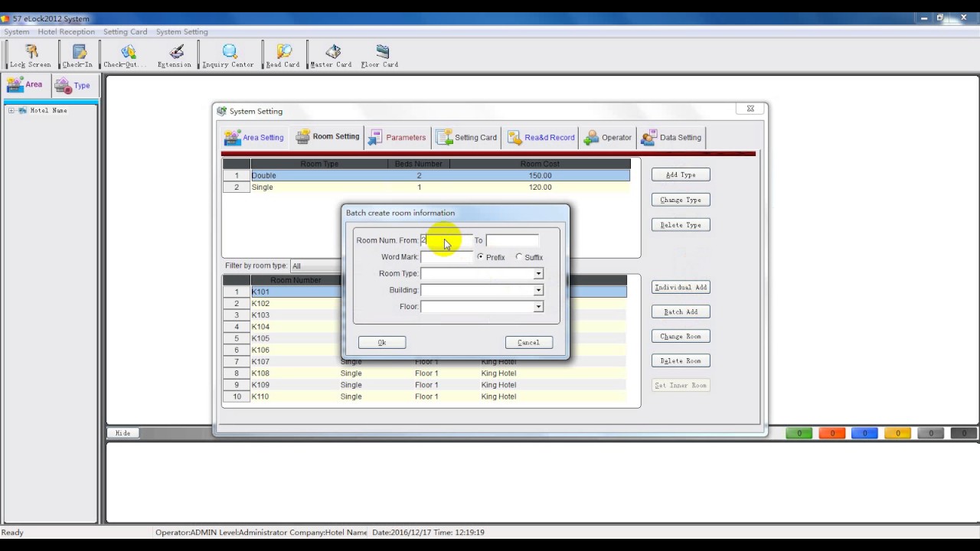The width and height of the screenshot is (980, 551).
Task: Switch to the Data Setting tab
Action: click(x=671, y=138)
